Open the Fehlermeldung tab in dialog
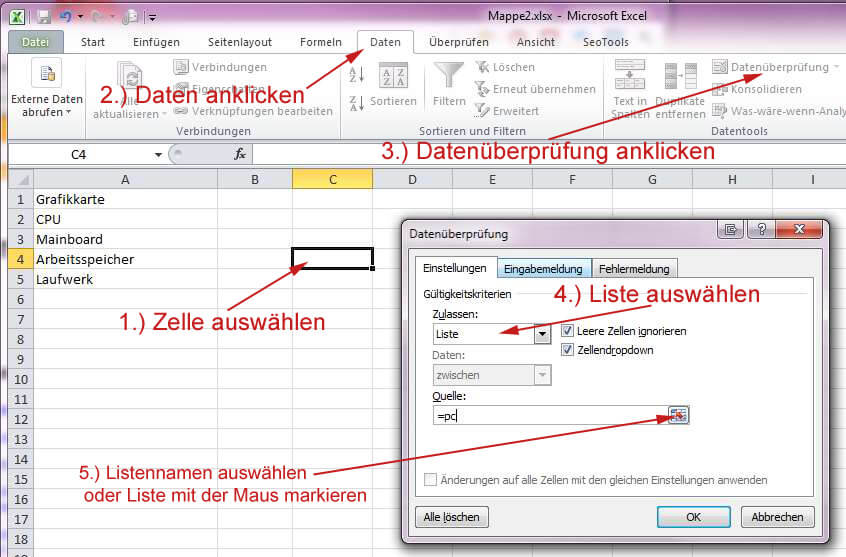Viewport: 846px width, 557px height. [634, 269]
